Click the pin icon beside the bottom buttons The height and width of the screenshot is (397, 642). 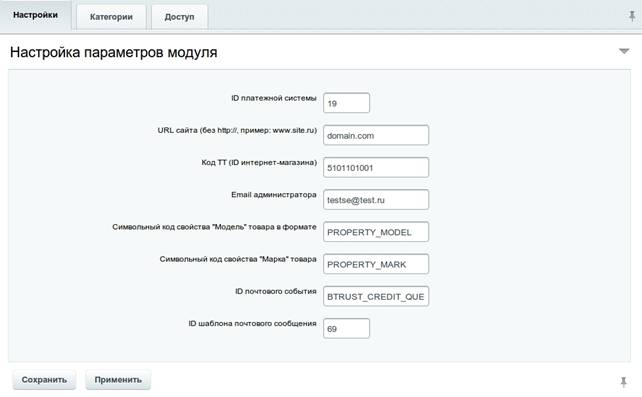623,382
